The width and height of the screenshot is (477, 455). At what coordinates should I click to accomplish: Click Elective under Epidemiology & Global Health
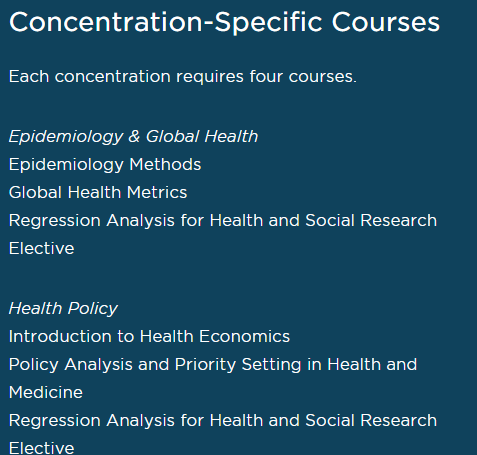(x=42, y=248)
